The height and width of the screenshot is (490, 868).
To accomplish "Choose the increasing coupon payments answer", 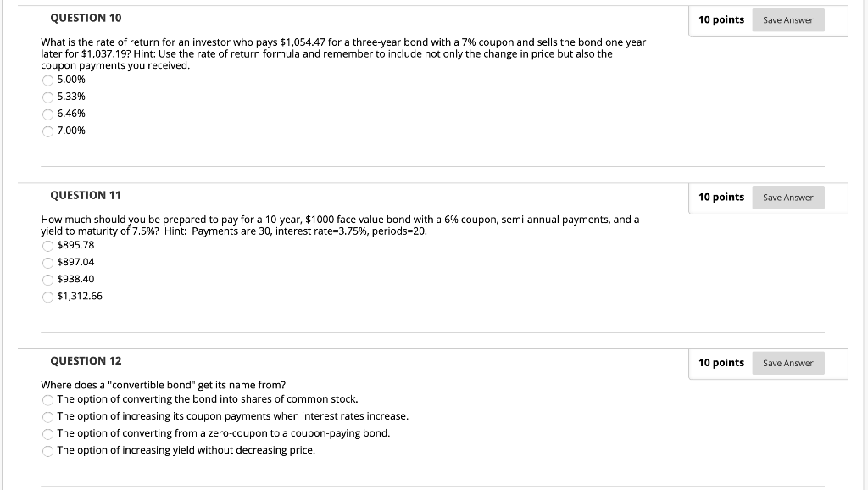I will click(x=47, y=416).
